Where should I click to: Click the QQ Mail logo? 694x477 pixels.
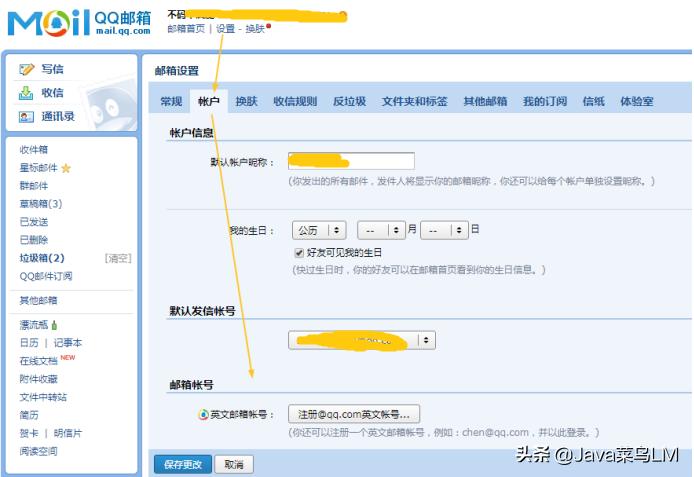[80, 23]
